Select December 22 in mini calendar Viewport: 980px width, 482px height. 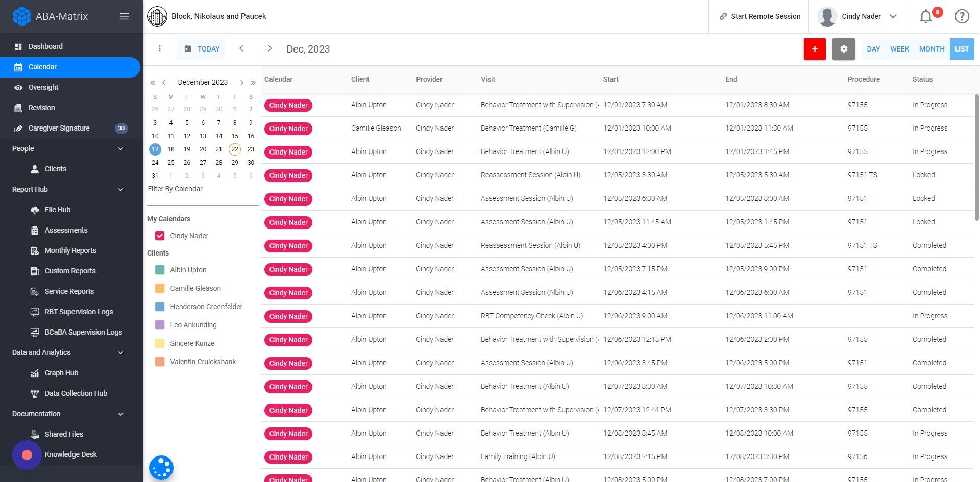click(x=235, y=149)
